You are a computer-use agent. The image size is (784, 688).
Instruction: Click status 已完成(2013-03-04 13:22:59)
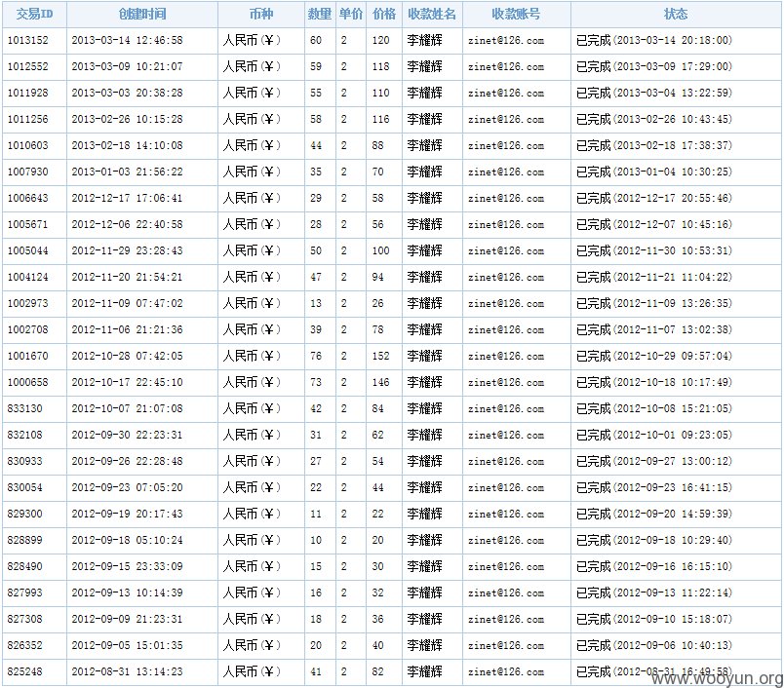click(654, 93)
